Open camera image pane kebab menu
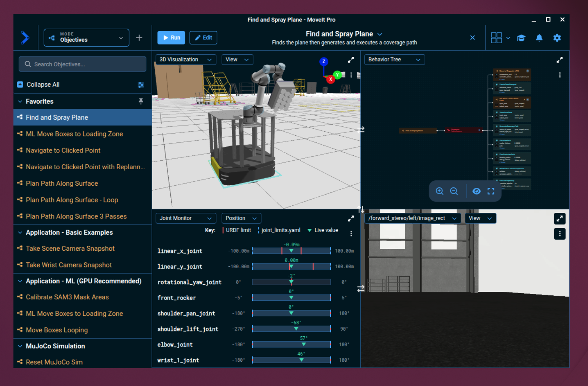 559,234
